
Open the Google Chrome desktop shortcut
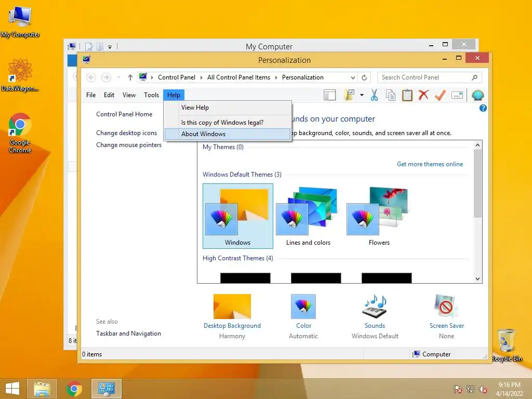[x=20, y=133]
